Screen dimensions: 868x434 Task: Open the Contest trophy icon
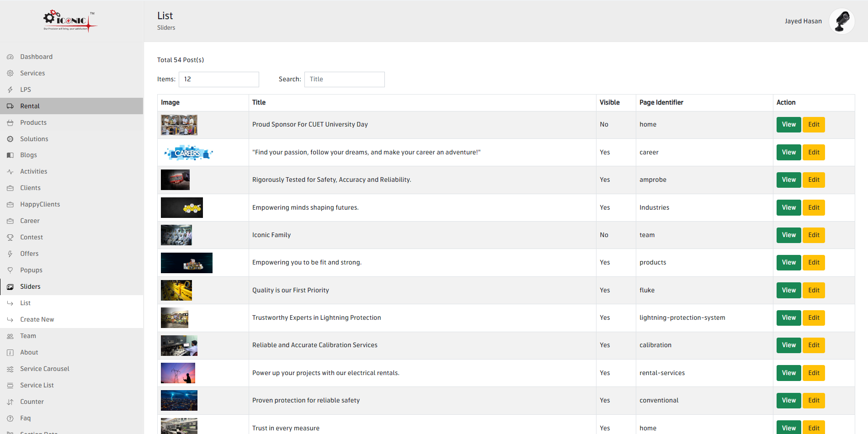pyautogui.click(x=10, y=237)
